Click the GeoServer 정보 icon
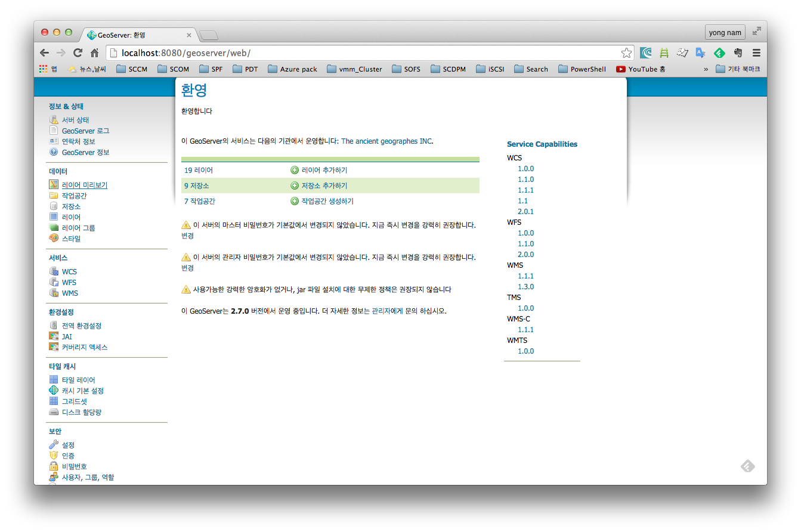 coord(54,152)
